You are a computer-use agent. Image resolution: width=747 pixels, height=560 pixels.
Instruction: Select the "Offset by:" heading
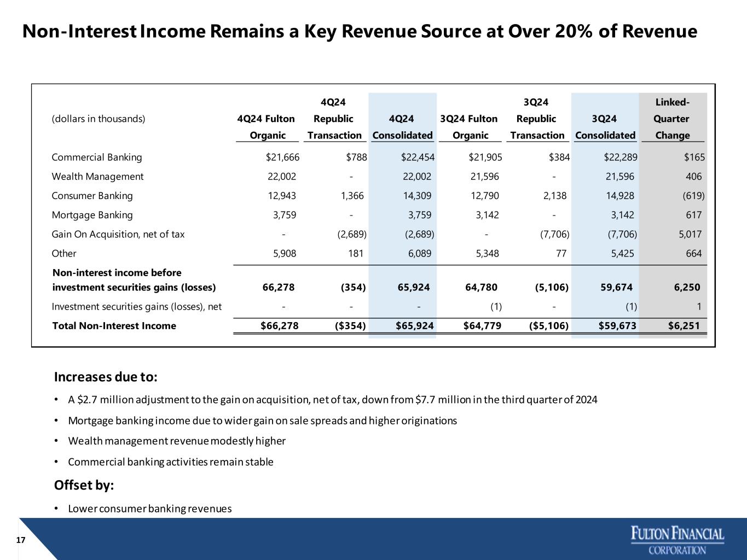84,486
